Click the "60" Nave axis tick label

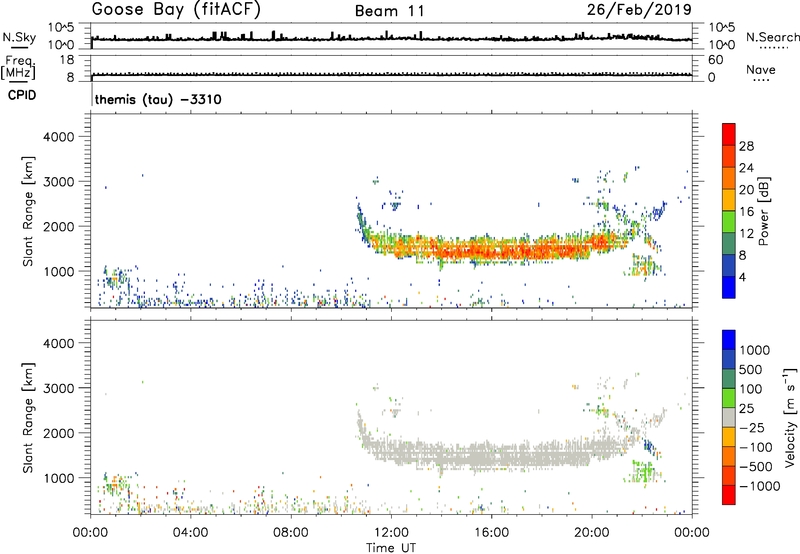tap(715, 60)
